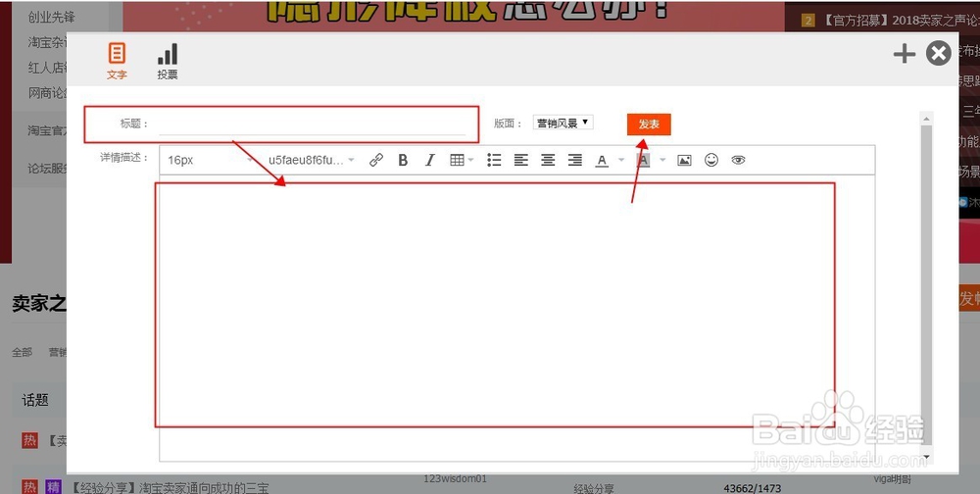Expand the font color picker arrow
Viewport: 980px width, 494px height.
621,160
